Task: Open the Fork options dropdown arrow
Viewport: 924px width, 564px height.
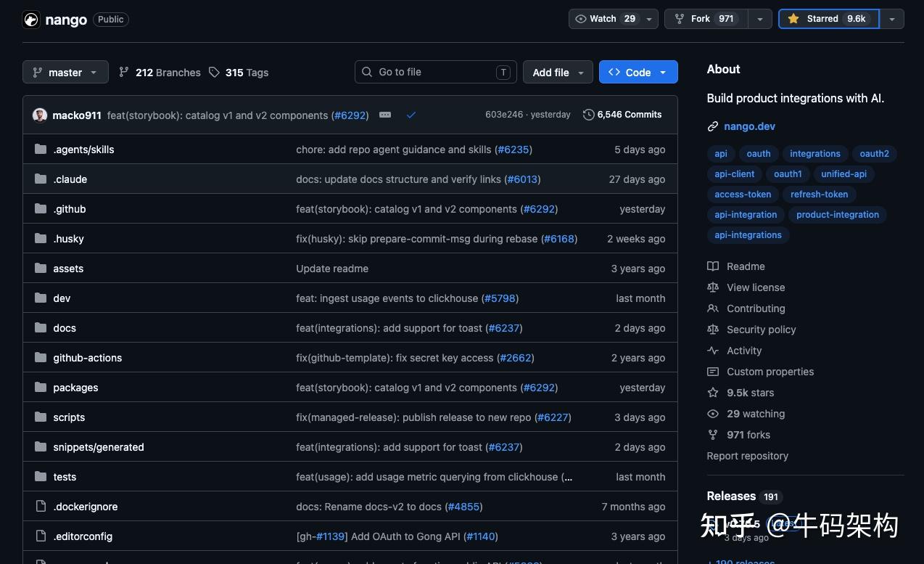Action: (x=759, y=19)
